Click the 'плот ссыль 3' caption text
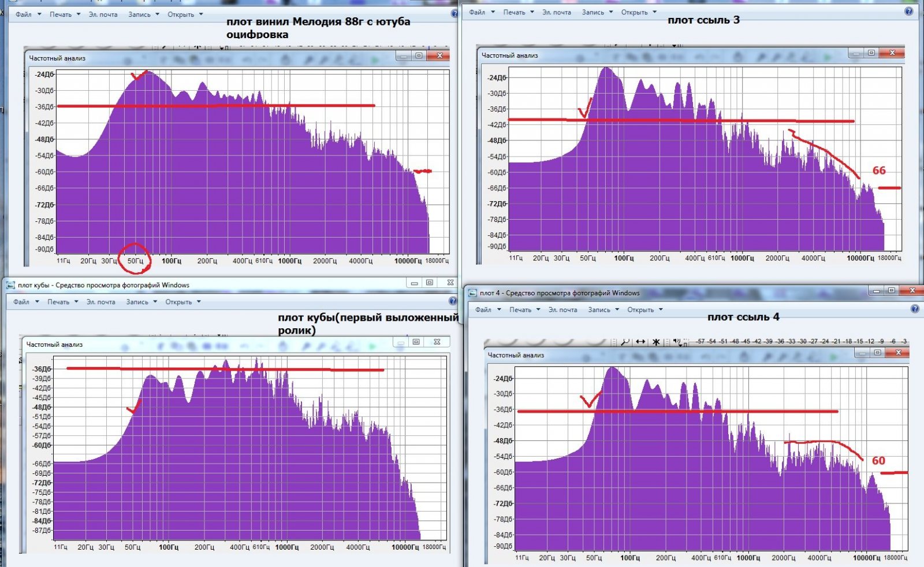The width and height of the screenshot is (924, 567). [703, 20]
